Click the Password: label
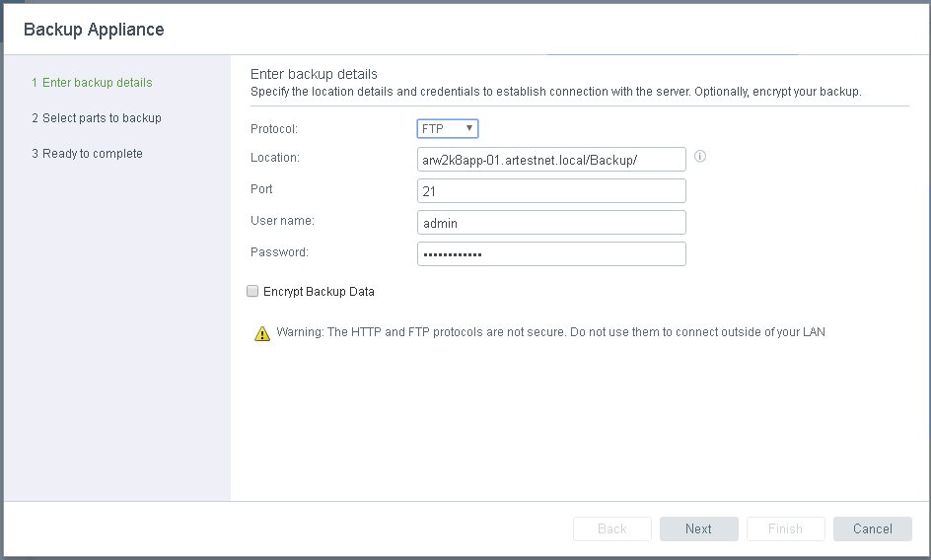 click(x=279, y=251)
